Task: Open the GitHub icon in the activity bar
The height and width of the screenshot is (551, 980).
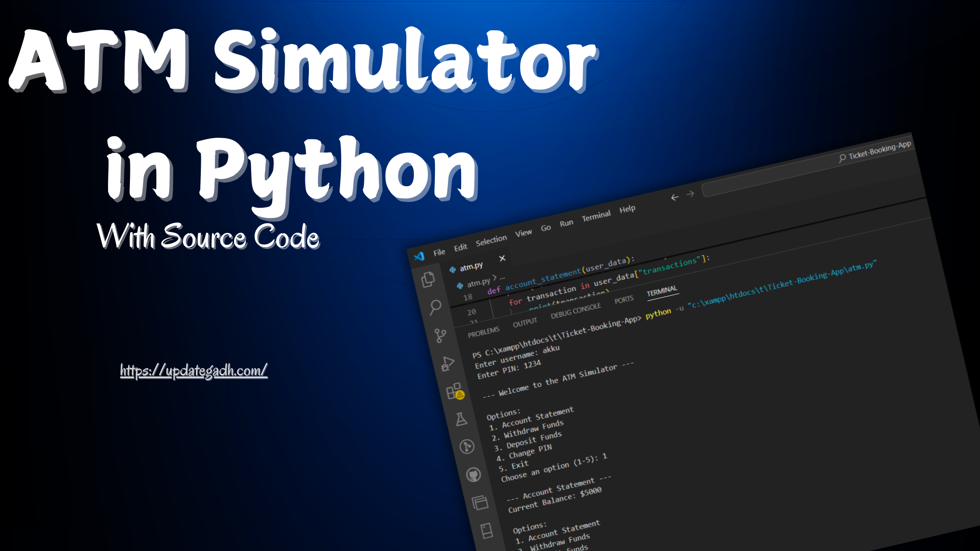Action: [x=473, y=474]
